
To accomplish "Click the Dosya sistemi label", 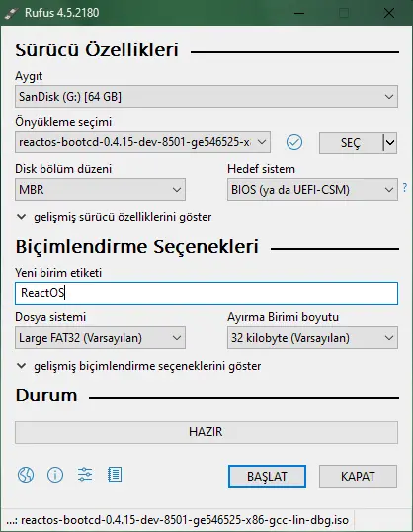I will coord(50,317).
